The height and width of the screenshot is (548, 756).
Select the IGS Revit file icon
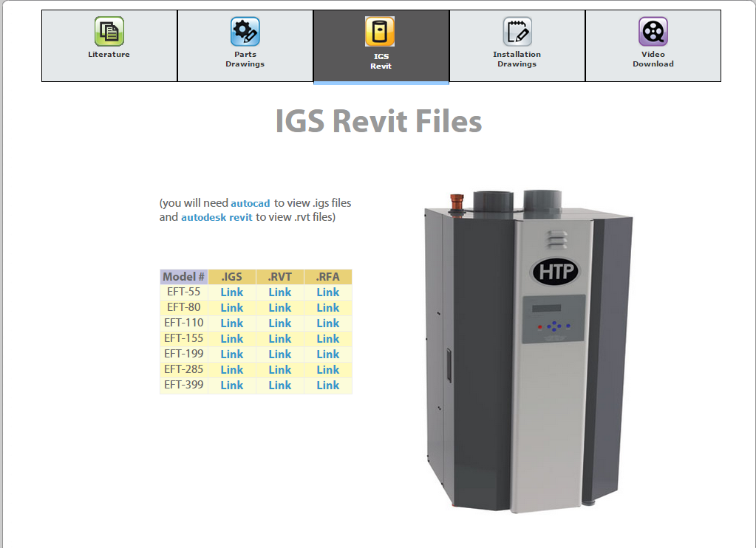381,32
